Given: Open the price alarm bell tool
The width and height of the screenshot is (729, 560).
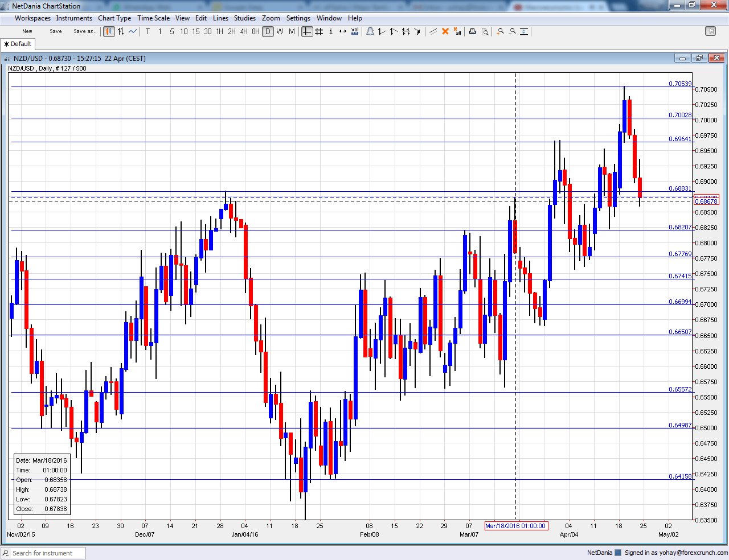Looking at the screenshot, I should (370, 32).
